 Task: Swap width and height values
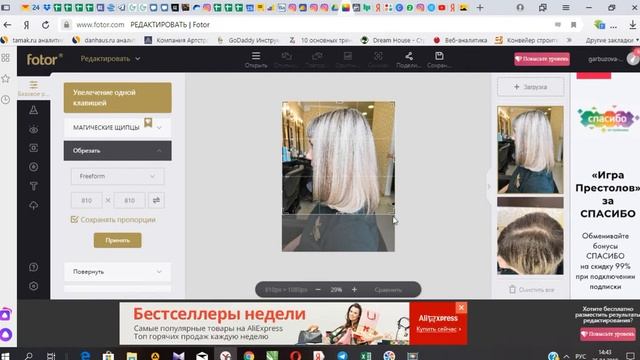coord(156,200)
